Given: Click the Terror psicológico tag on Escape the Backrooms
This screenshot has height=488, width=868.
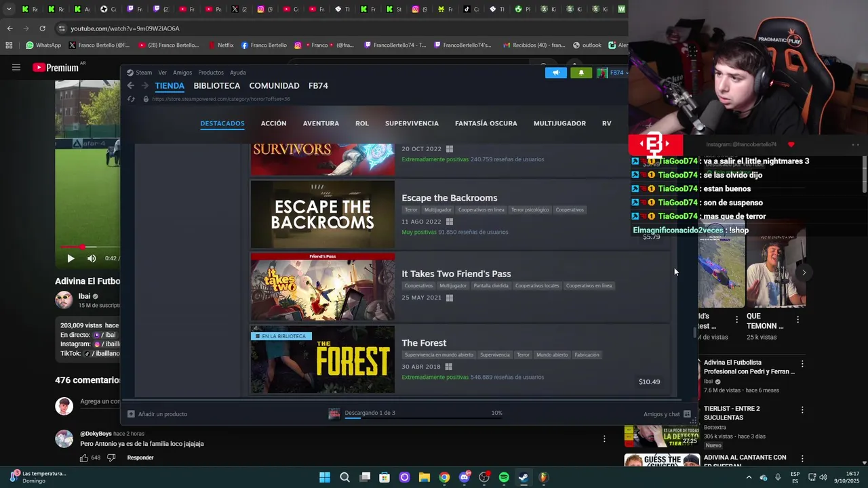Looking at the screenshot, I should (x=530, y=210).
